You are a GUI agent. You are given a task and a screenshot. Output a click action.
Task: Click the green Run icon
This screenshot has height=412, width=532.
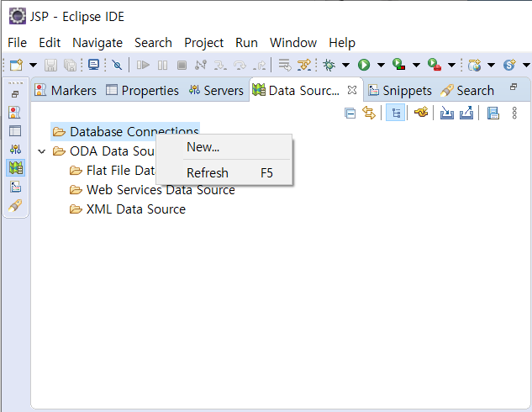364,65
